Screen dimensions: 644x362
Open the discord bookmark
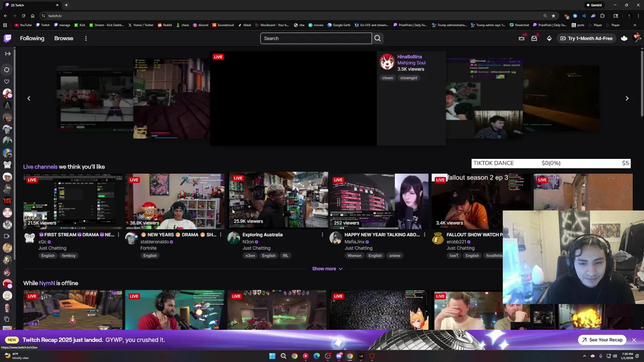point(200,25)
